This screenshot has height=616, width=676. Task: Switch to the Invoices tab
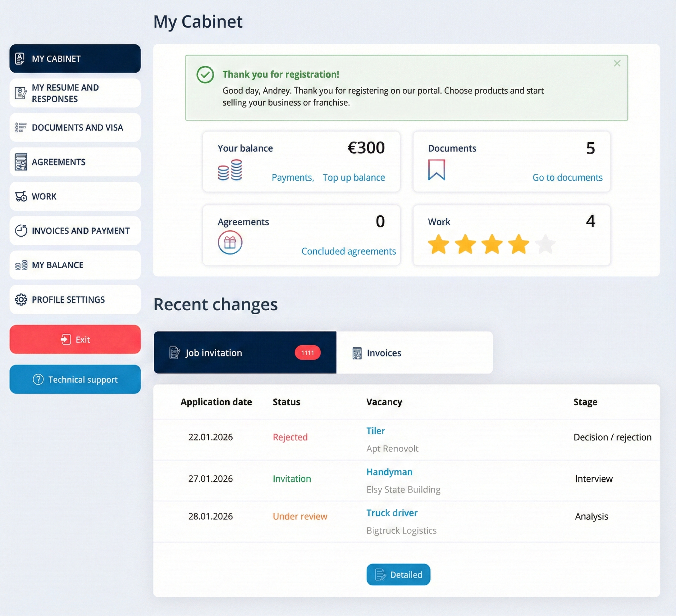pyautogui.click(x=384, y=353)
